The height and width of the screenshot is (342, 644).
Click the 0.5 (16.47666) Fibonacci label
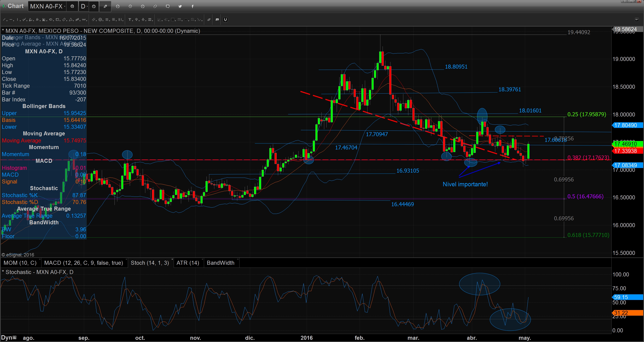585,196
